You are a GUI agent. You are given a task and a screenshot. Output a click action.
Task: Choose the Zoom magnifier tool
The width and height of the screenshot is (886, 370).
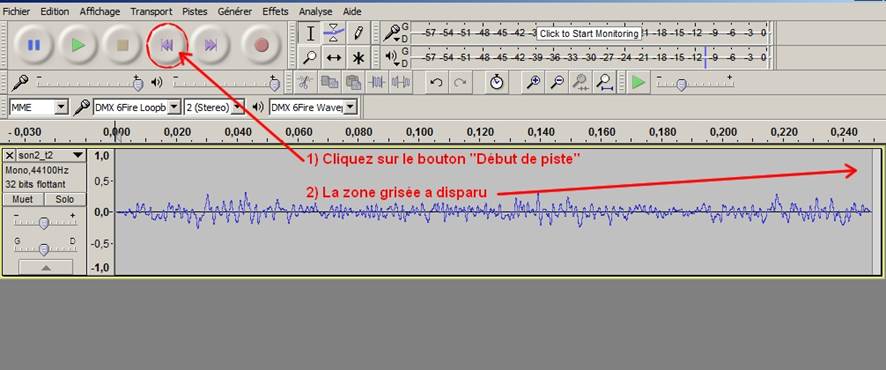pyautogui.click(x=310, y=57)
